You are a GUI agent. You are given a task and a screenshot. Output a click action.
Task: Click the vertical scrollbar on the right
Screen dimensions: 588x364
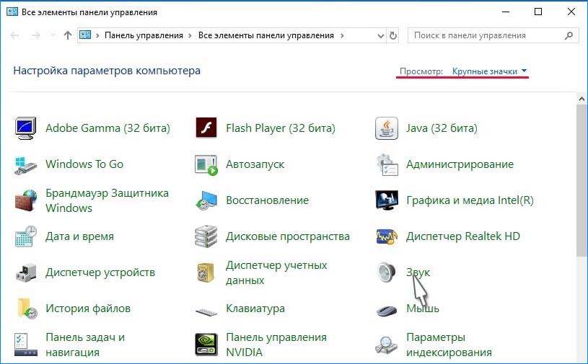coord(582,180)
